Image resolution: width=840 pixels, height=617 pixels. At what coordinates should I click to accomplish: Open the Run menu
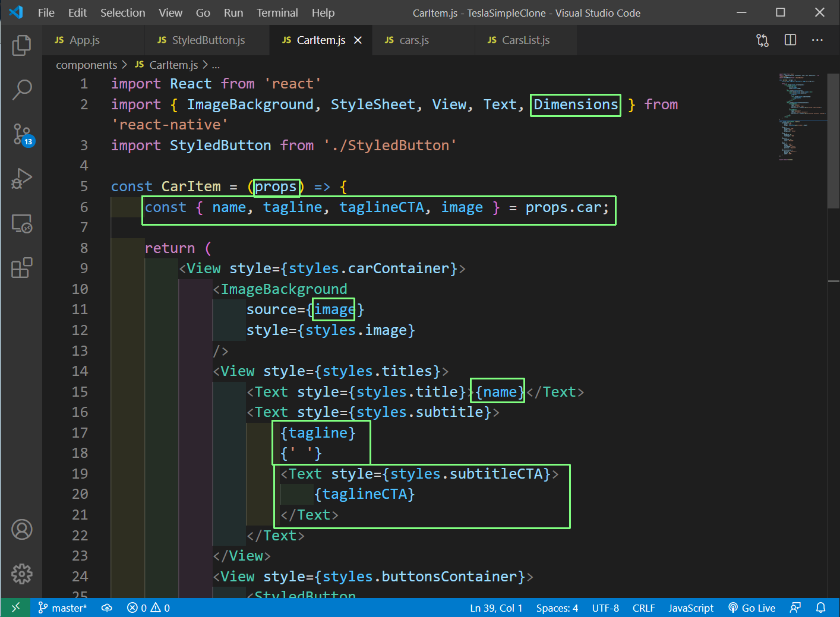tap(233, 12)
